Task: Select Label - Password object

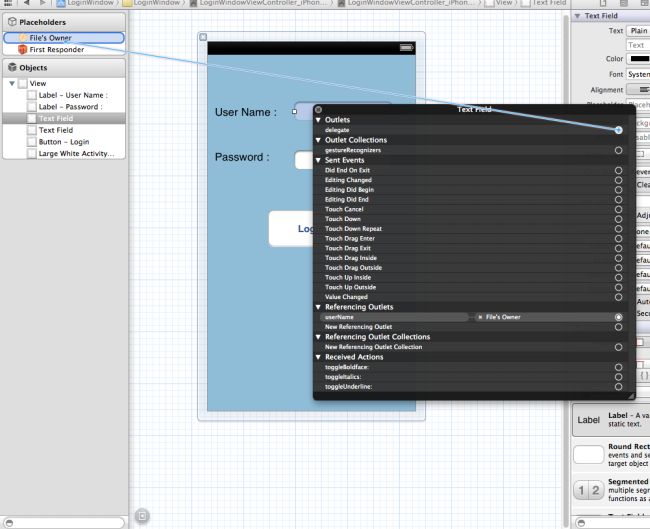Action: pos(64,107)
